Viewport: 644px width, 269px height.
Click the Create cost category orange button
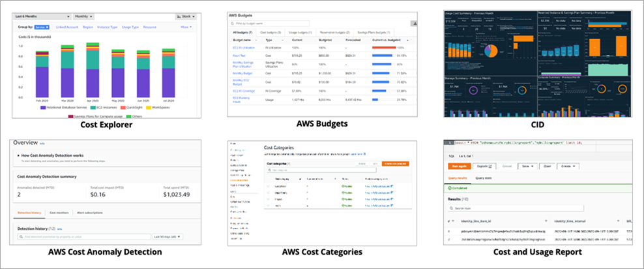[x=395, y=164]
